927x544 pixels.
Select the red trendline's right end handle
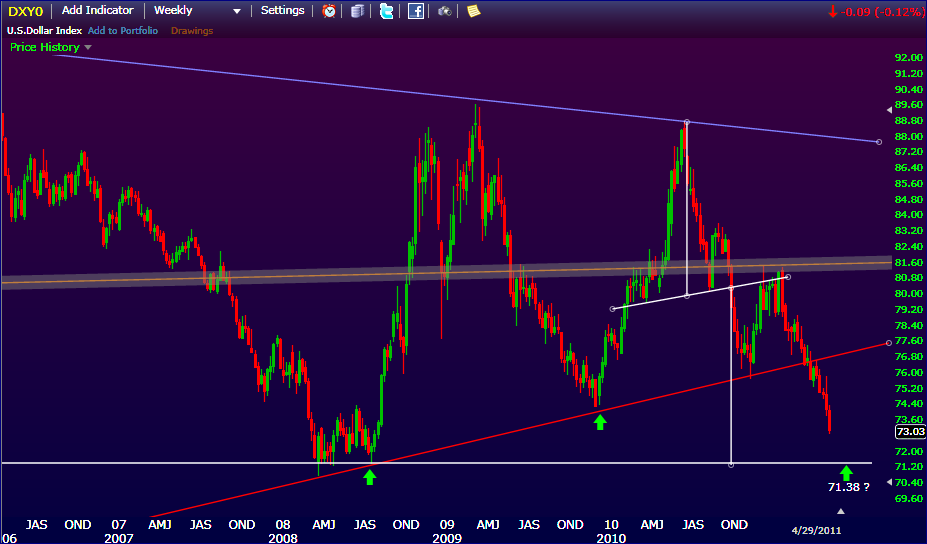tap(889, 343)
